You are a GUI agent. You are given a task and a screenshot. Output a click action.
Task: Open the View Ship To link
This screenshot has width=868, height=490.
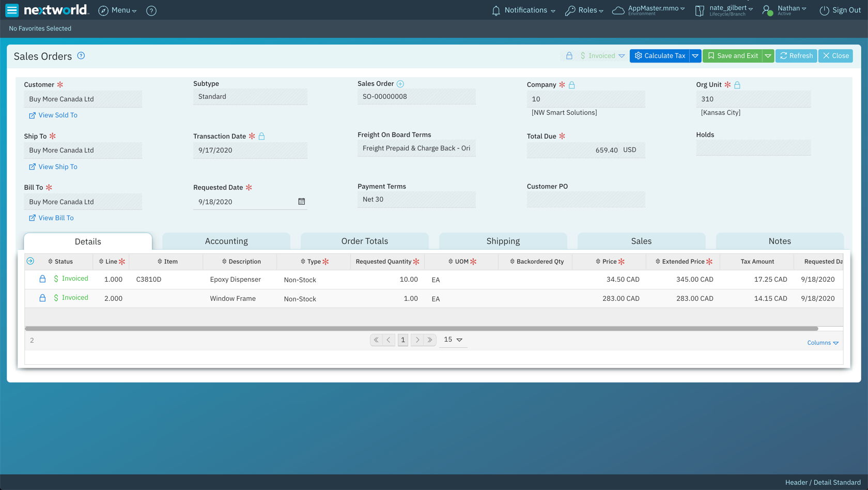click(x=53, y=167)
